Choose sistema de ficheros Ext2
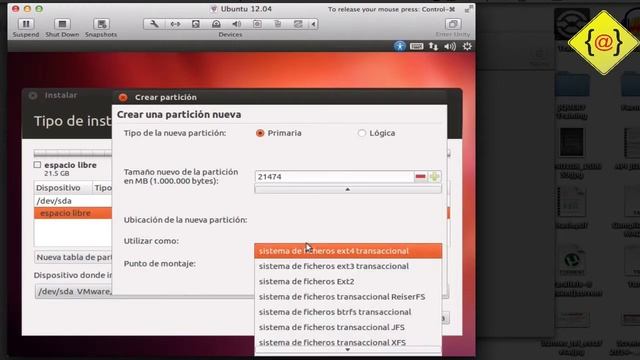 coord(348,282)
